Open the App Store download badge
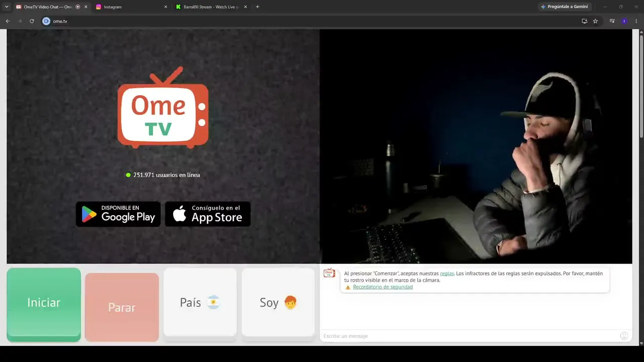 point(208,214)
